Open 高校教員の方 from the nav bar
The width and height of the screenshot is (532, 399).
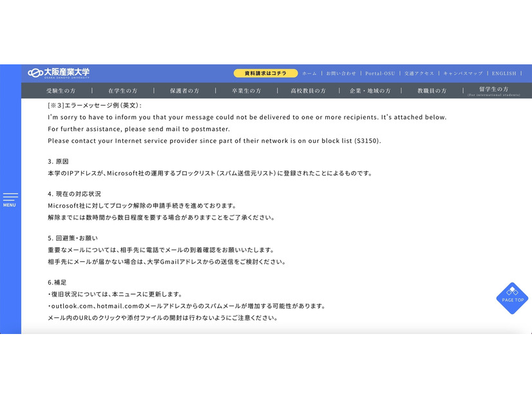pos(307,91)
